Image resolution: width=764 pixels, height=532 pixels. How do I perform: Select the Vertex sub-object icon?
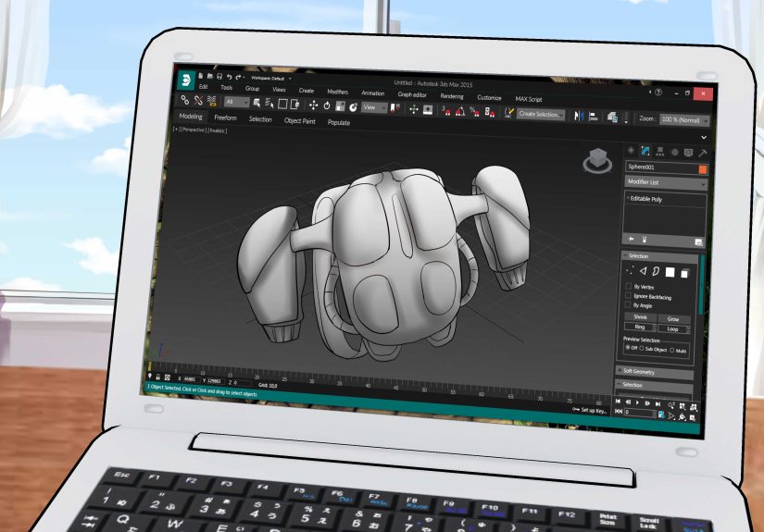[631, 270]
